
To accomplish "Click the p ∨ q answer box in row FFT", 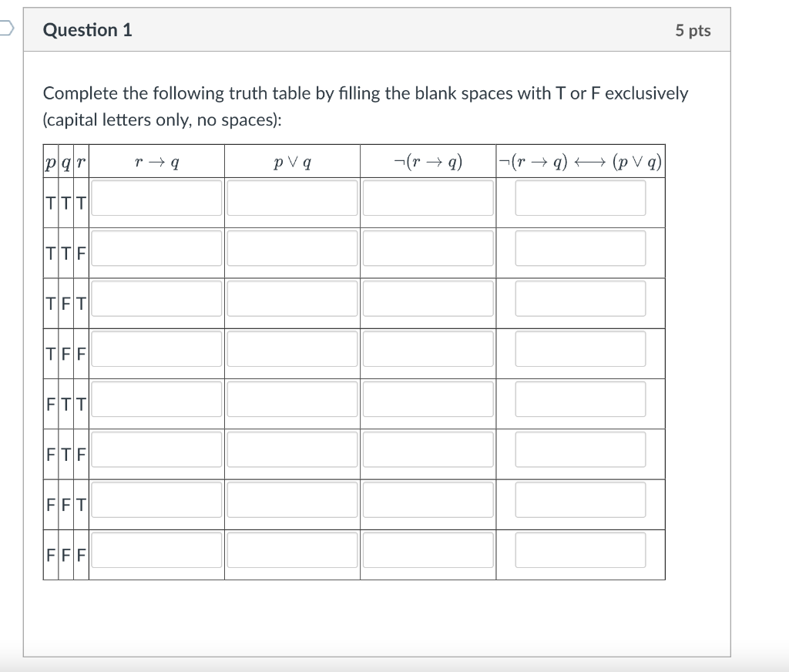I will tap(291, 499).
